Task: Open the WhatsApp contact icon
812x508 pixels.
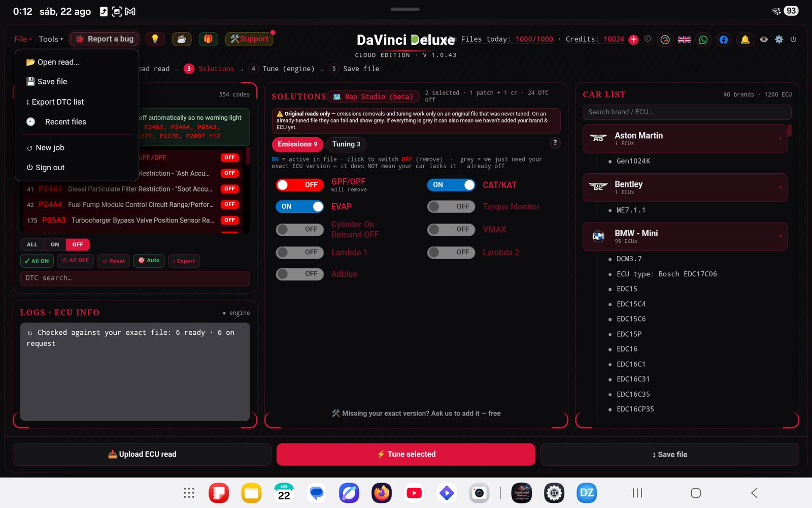Action: pos(703,40)
